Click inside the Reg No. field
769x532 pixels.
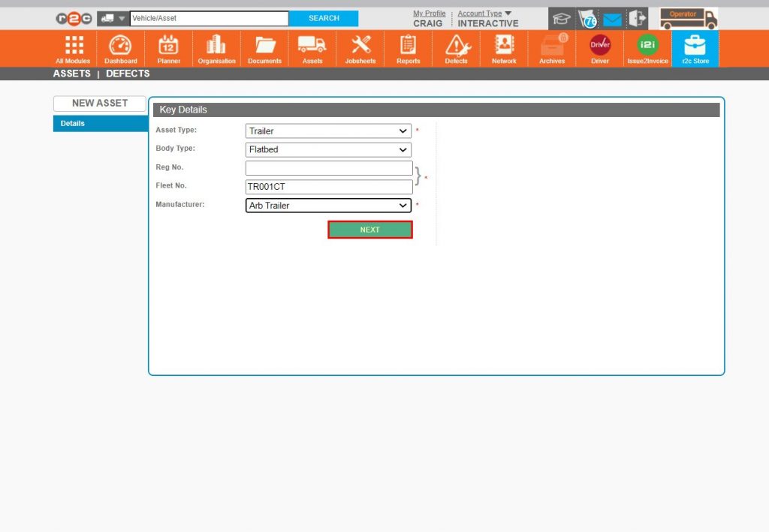click(x=328, y=167)
